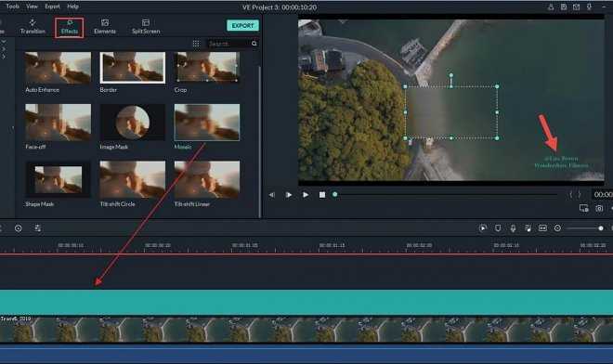Click the EXPORT button
The width and height of the screenshot is (613, 364).
point(242,25)
